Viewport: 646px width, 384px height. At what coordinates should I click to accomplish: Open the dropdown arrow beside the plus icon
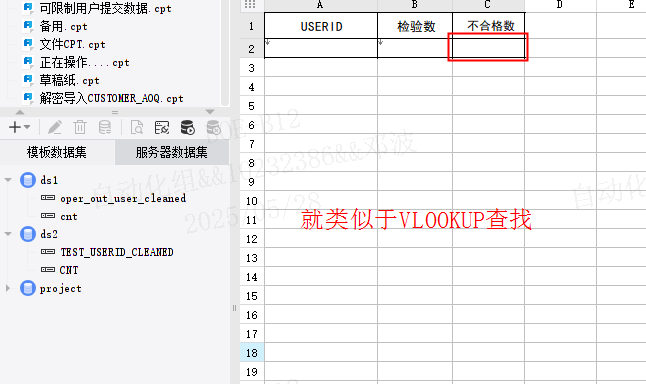pos(27,127)
